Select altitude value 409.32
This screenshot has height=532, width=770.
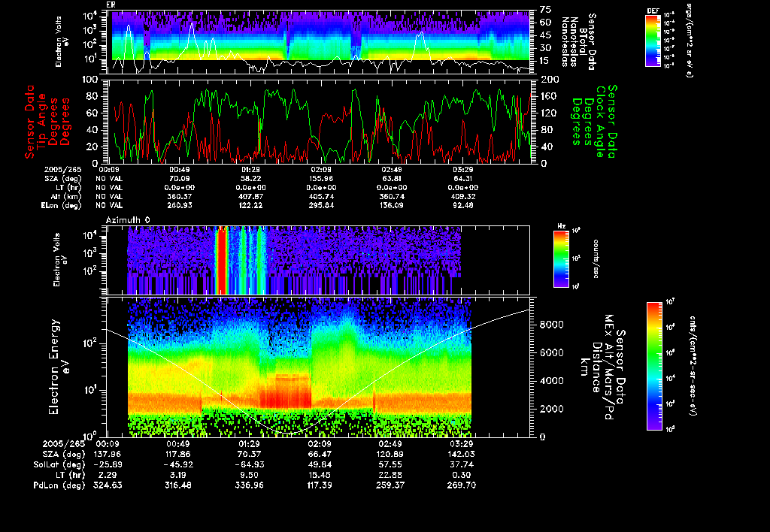462,196
